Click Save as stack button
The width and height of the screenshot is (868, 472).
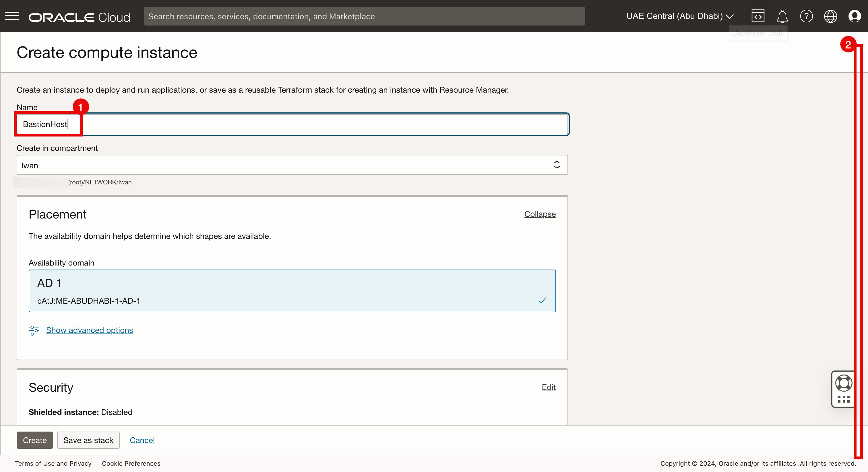tap(88, 440)
